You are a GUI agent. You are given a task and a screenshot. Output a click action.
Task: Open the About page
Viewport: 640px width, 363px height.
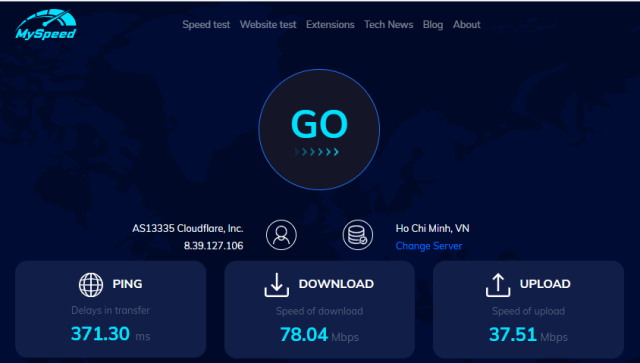[467, 24]
